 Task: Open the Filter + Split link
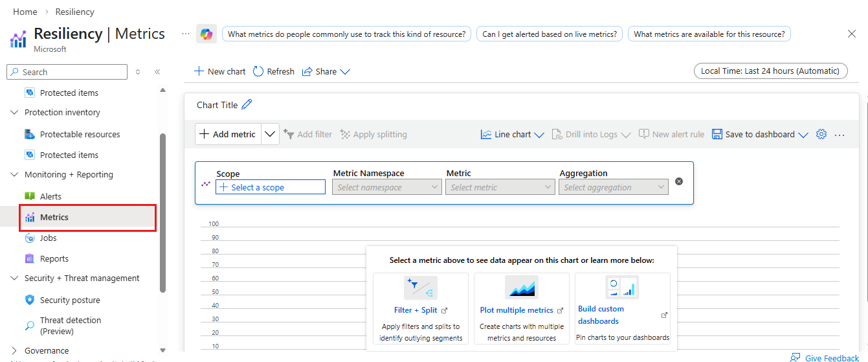(x=421, y=310)
